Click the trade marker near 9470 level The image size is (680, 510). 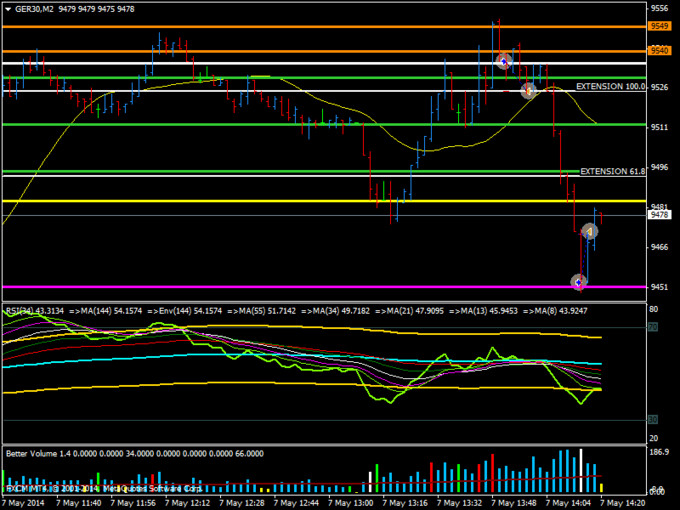tap(590, 233)
